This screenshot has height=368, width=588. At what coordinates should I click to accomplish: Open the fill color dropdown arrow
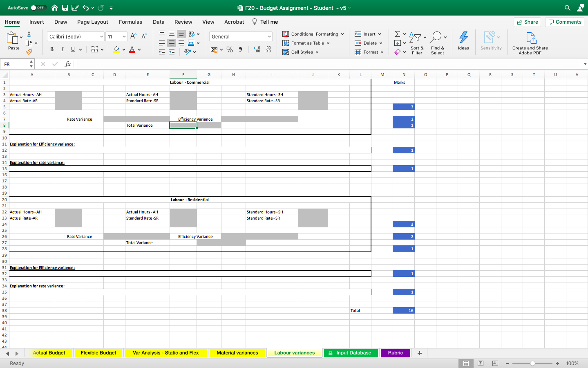coord(124,49)
